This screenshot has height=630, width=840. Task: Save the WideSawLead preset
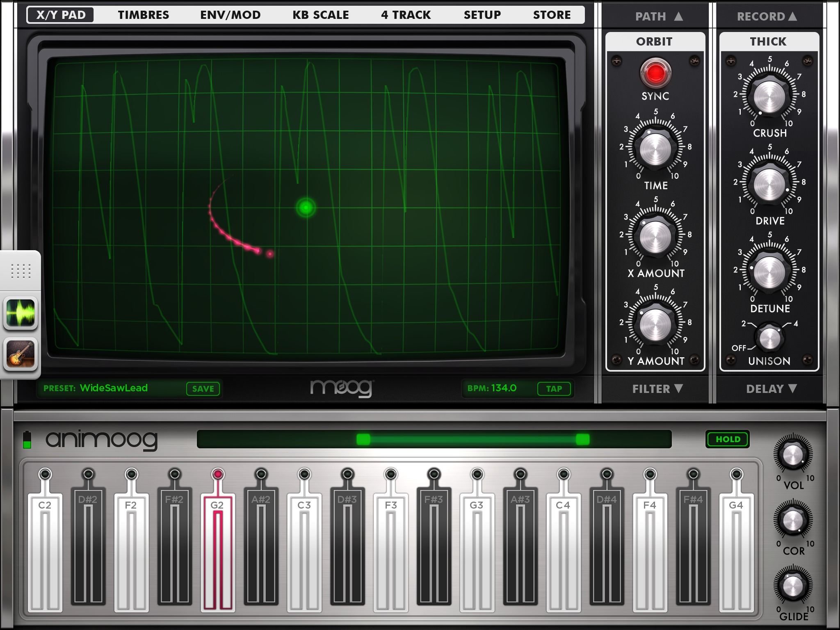click(204, 388)
